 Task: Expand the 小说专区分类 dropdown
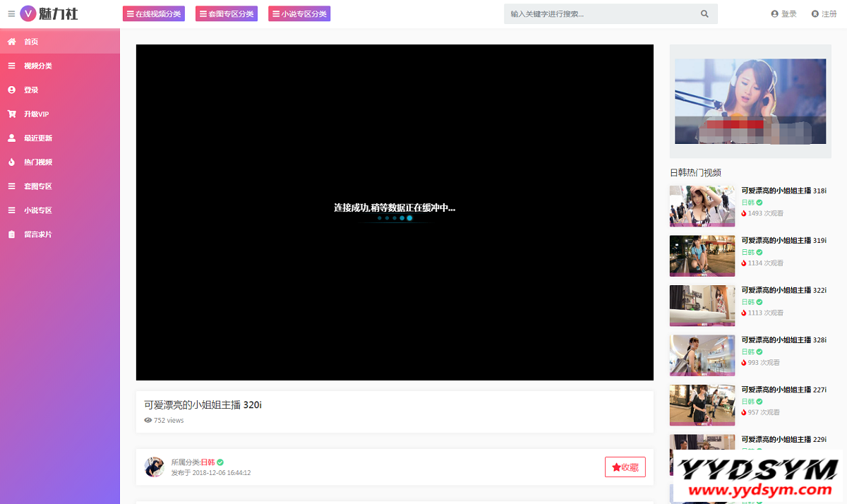pos(299,14)
